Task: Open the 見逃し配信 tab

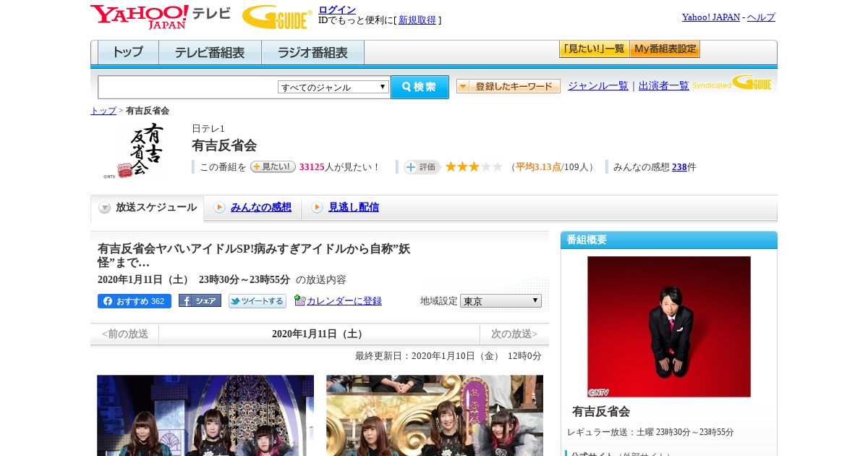Action: (354, 208)
